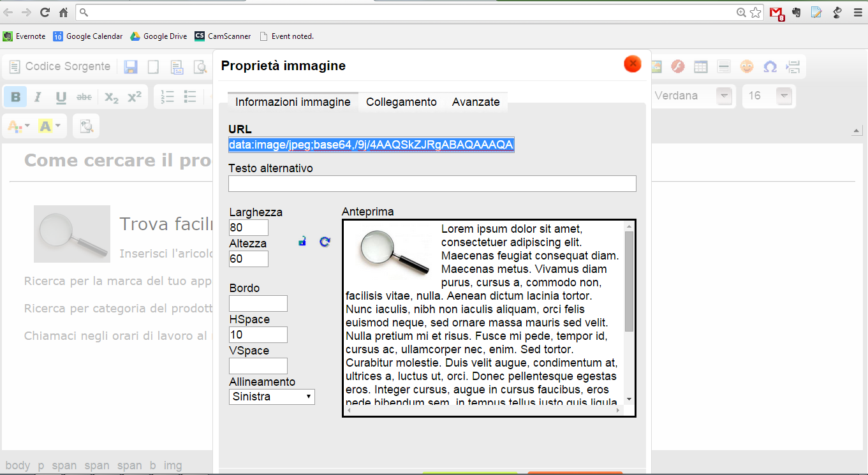The image size is (868, 475).
Task: Open the Event noted. bookmark
Action: [286, 36]
